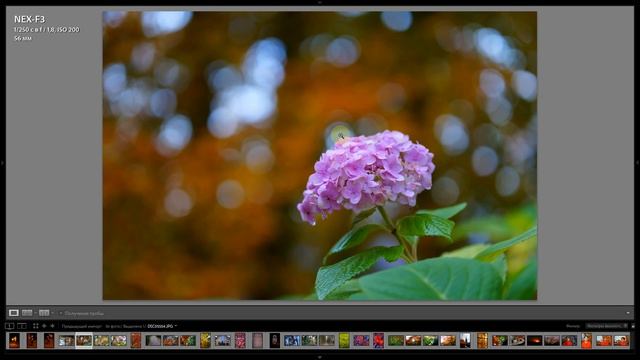Expand the top module picker panel

coord(320,2)
